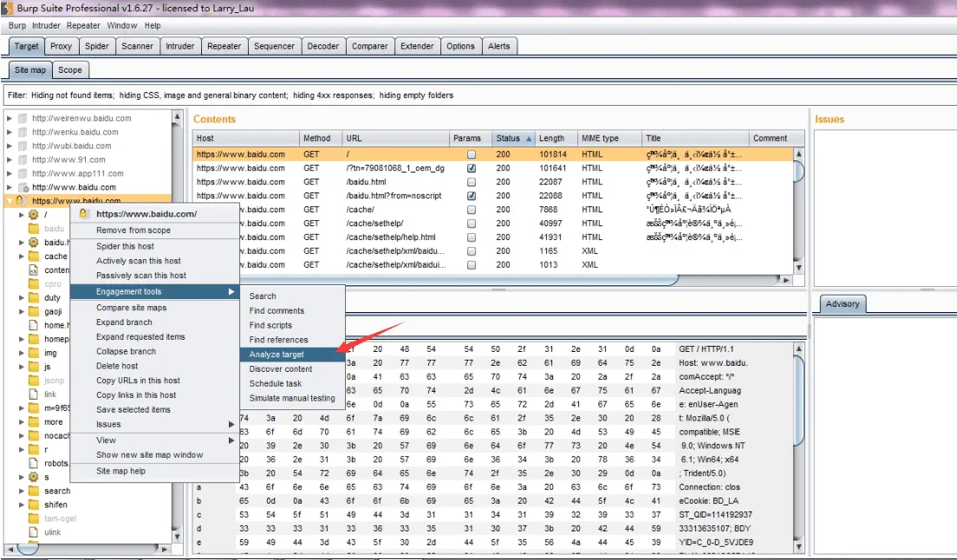Choose Discover content from the submenu
The height and width of the screenshot is (560, 957).
point(292,369)
